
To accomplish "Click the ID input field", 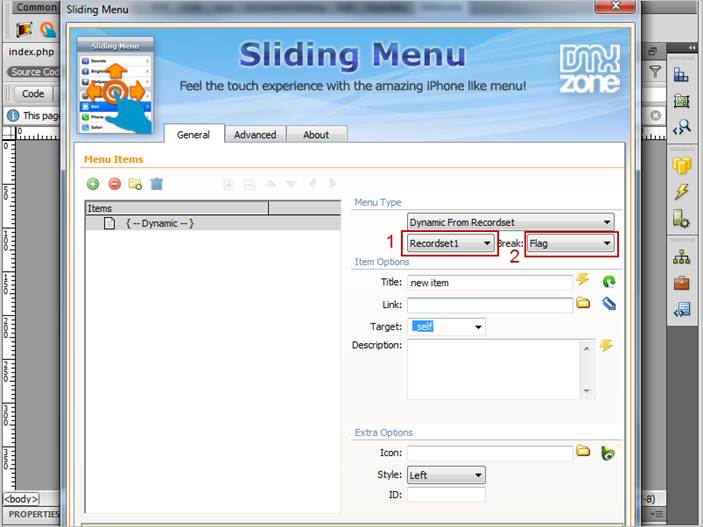I will (446, 495).
